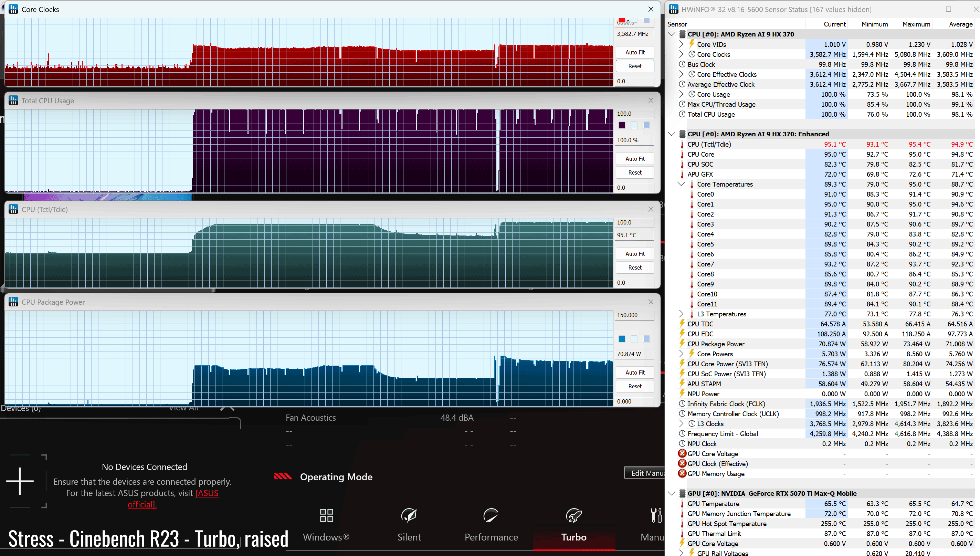
Task: Click the clock icon beside NPU Clock
Action: click(x=682, y=444)
